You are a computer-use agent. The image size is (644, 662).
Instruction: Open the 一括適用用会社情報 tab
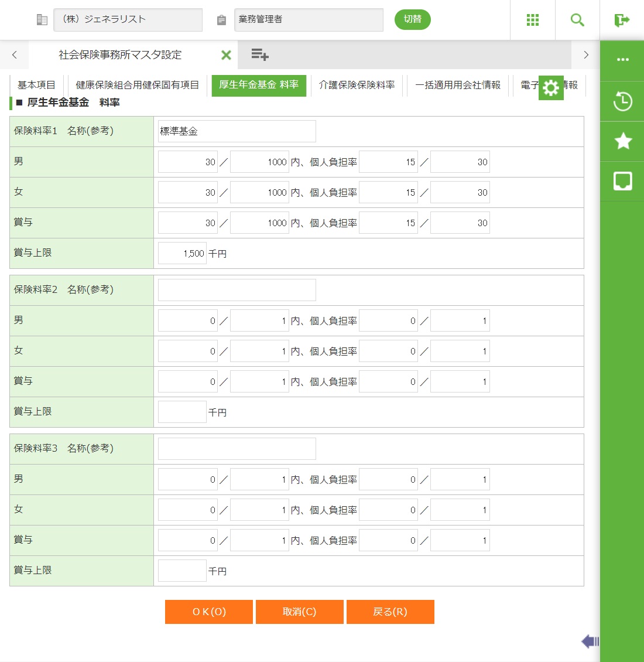(458, 85)
